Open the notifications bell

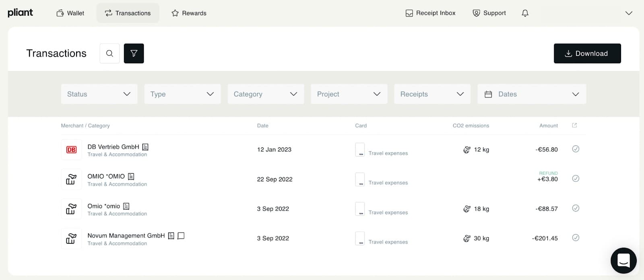525,13
